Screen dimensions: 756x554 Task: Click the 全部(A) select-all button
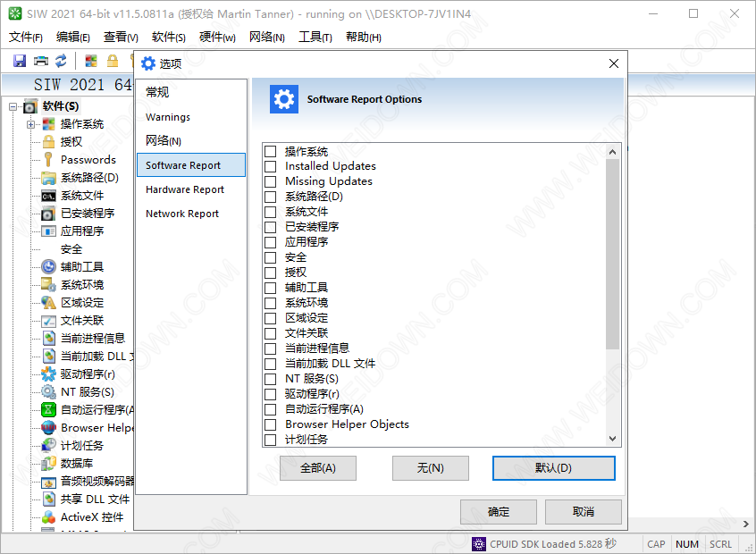click(x=318, y=468)
